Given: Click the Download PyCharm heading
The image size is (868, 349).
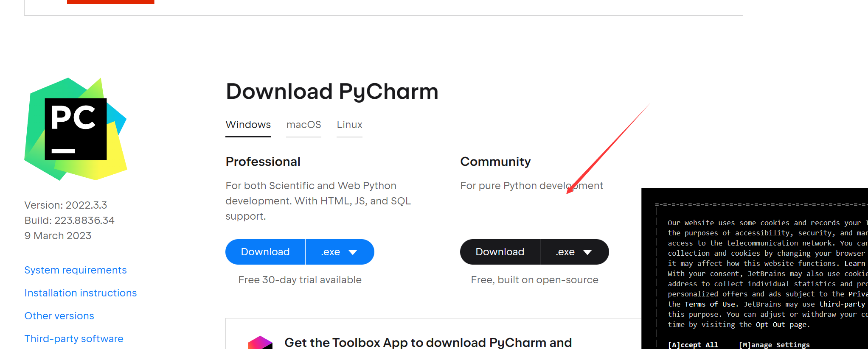Looking at the screenshot, I should pyautogui.click(x=332, y=92).
